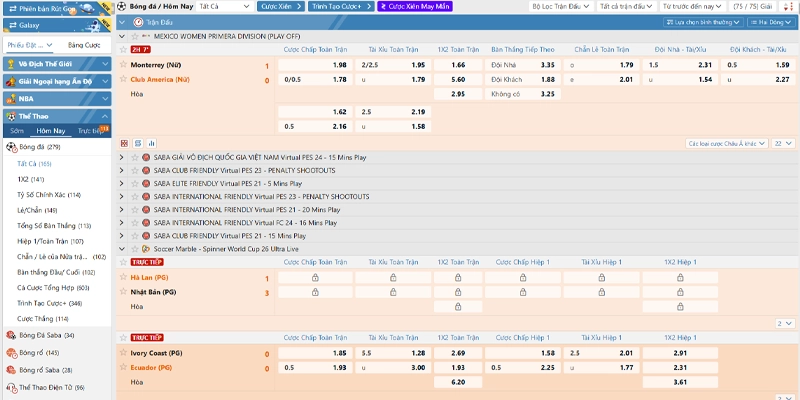Expand SABA INTERNATIONAL FRIENDLY Virtual FC 24 league

point(121,223)
